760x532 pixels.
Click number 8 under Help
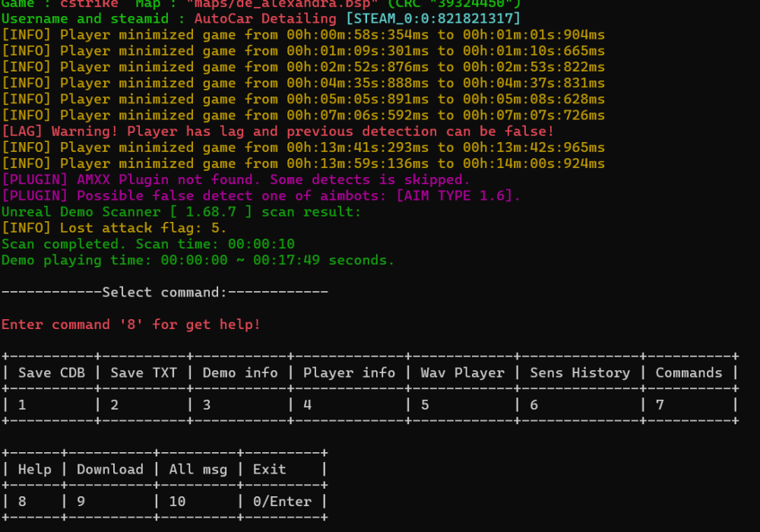click(x=22, y=501)
